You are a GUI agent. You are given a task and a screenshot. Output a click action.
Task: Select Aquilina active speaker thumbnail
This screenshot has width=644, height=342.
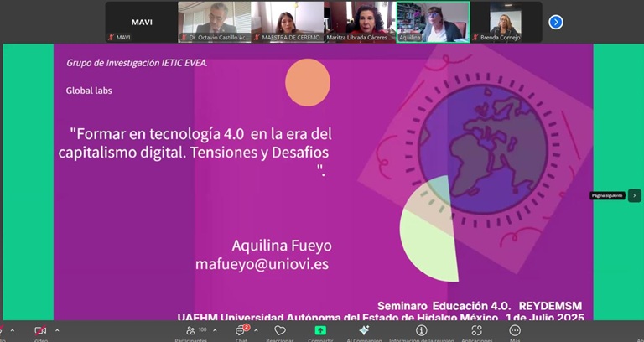(433, 22)
